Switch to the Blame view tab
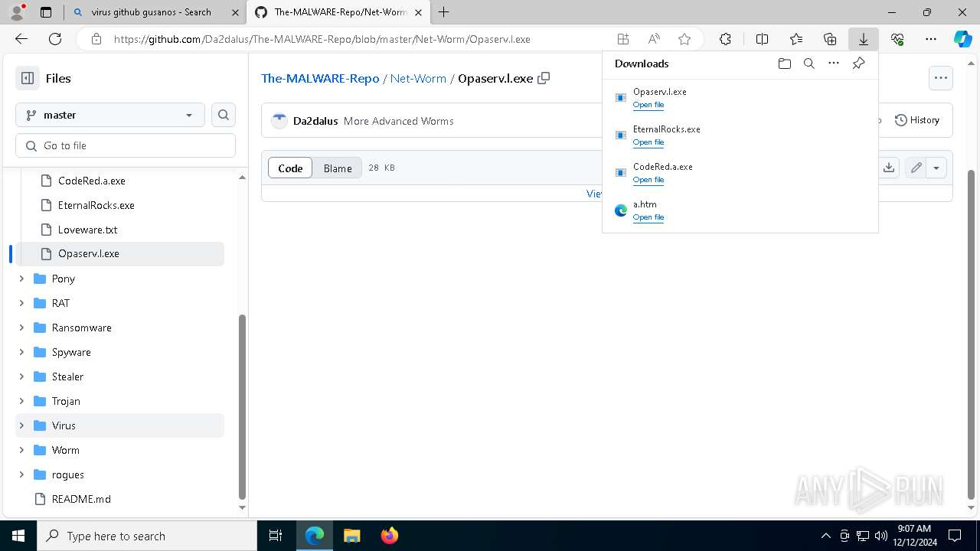 point(338,168)
